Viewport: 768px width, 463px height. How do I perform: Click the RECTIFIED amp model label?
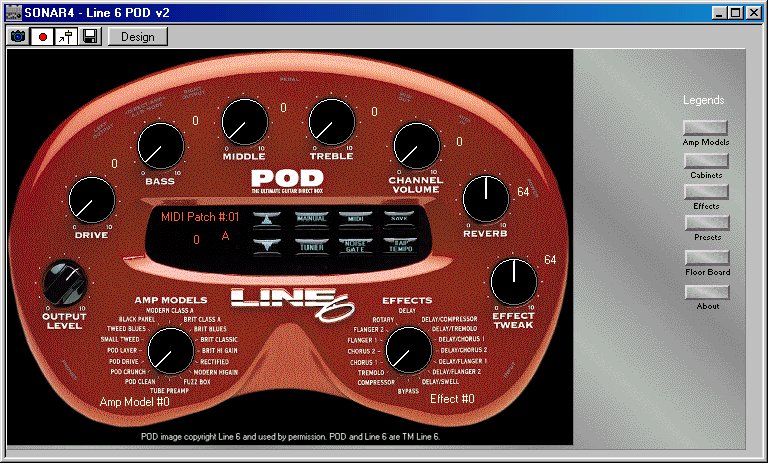[x=214, y=362]
